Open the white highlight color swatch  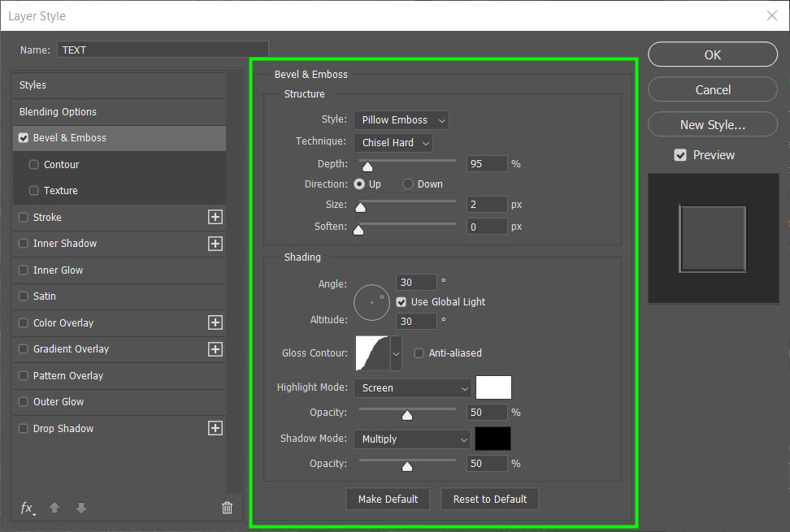click(x=494, y=387)
